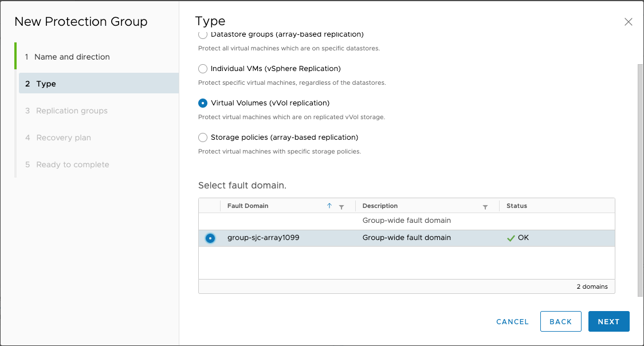Go to step 1 Name and direction

68,57
